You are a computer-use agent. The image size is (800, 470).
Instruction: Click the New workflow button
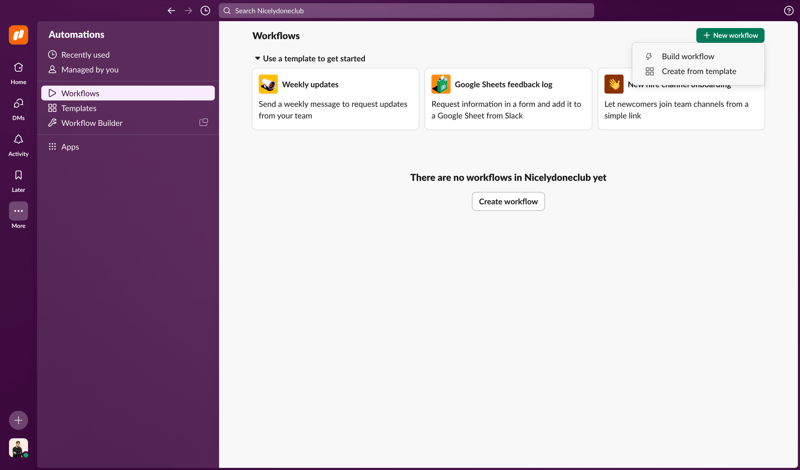click(730, 35)
